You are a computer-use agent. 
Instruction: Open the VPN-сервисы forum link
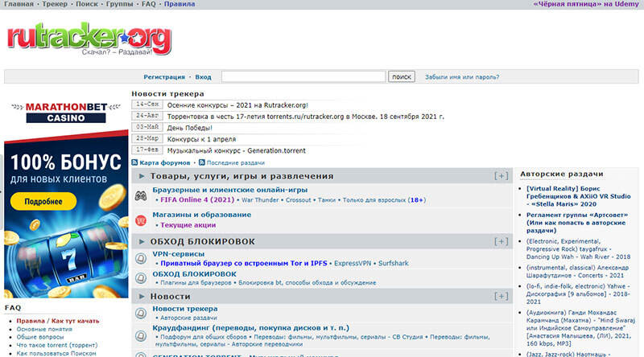(x=178, y=254)
